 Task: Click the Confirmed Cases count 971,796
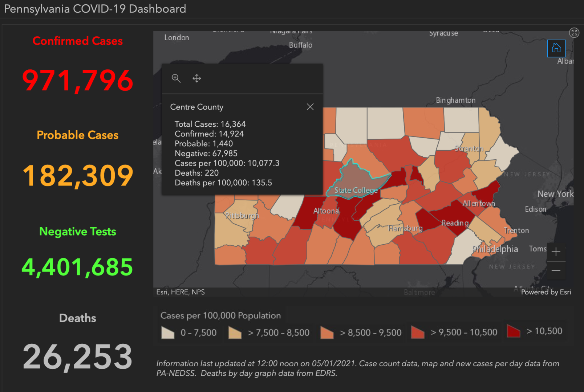click(x=78, y=80)
